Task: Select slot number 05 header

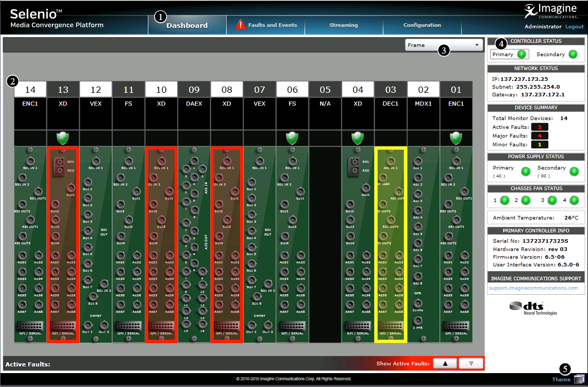Action: pyautogui.click(x=325, y=90)
